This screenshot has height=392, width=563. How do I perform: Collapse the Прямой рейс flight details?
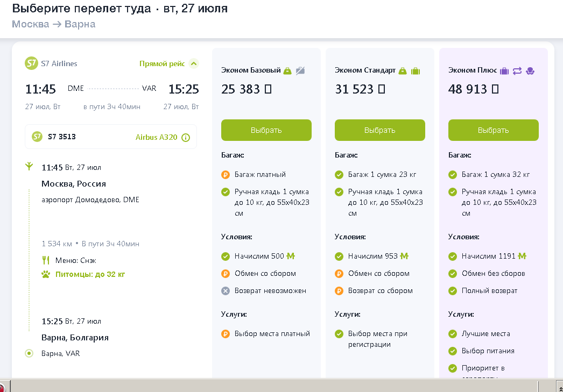[x=194, y=63]
